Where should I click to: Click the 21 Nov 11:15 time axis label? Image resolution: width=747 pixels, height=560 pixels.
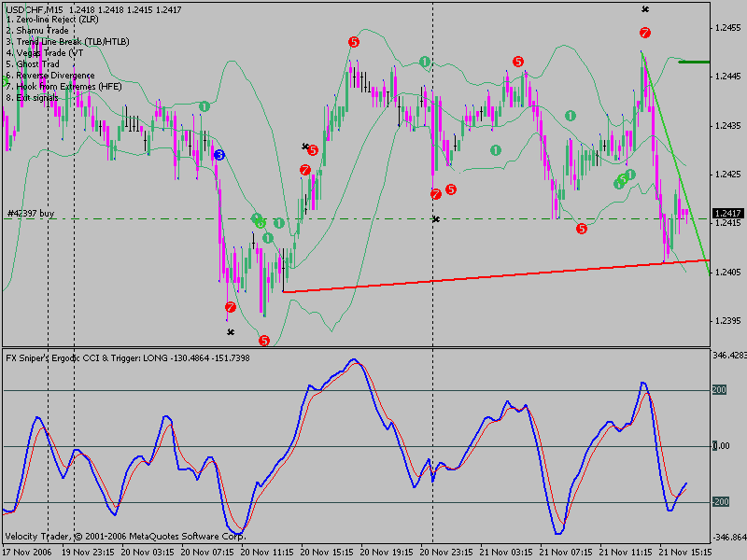pyautogui.click(x=626, y=553)
